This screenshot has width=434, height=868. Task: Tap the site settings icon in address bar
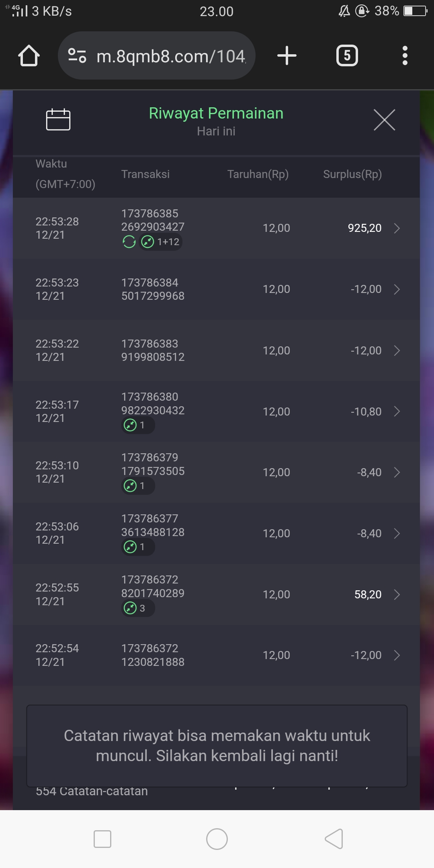coord(77,55)
